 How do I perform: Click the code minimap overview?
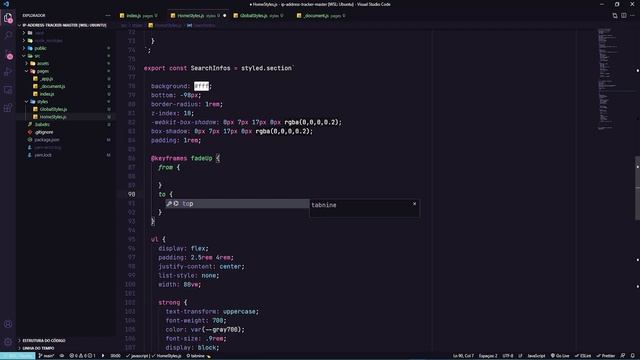tap(606, 80)
